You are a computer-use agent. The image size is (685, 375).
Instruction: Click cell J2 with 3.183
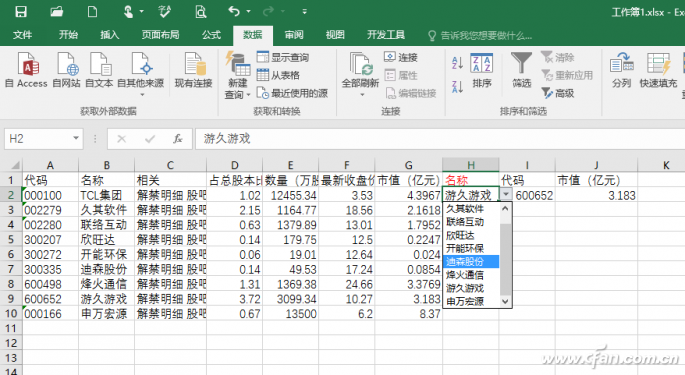(596, 195)
